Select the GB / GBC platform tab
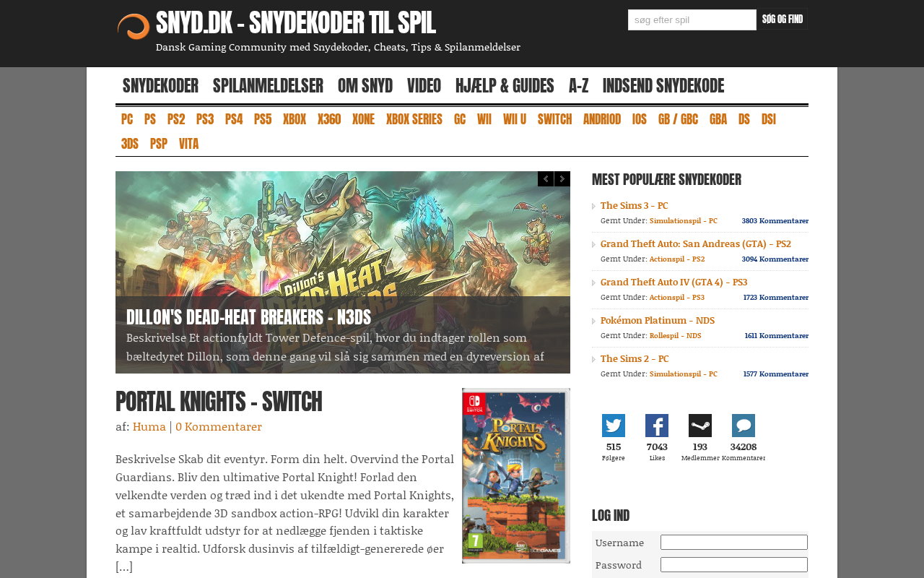This screenshot has height=578, width=924. click(x=678, y=119)
